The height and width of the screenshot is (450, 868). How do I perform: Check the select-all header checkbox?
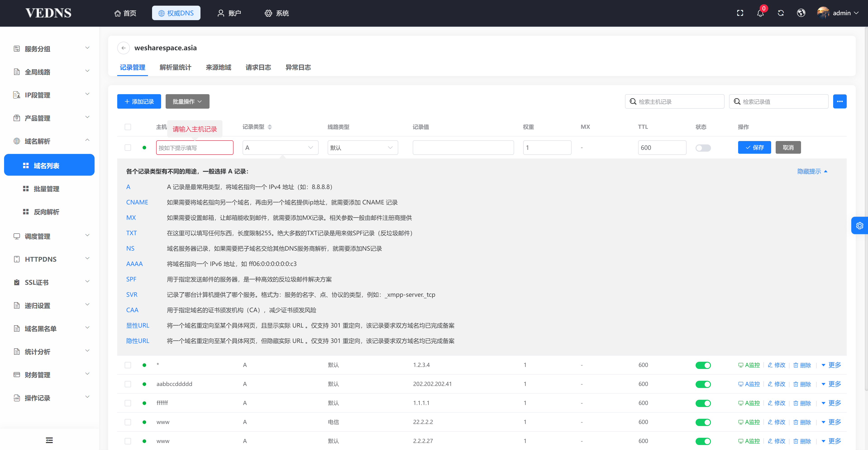128,127
